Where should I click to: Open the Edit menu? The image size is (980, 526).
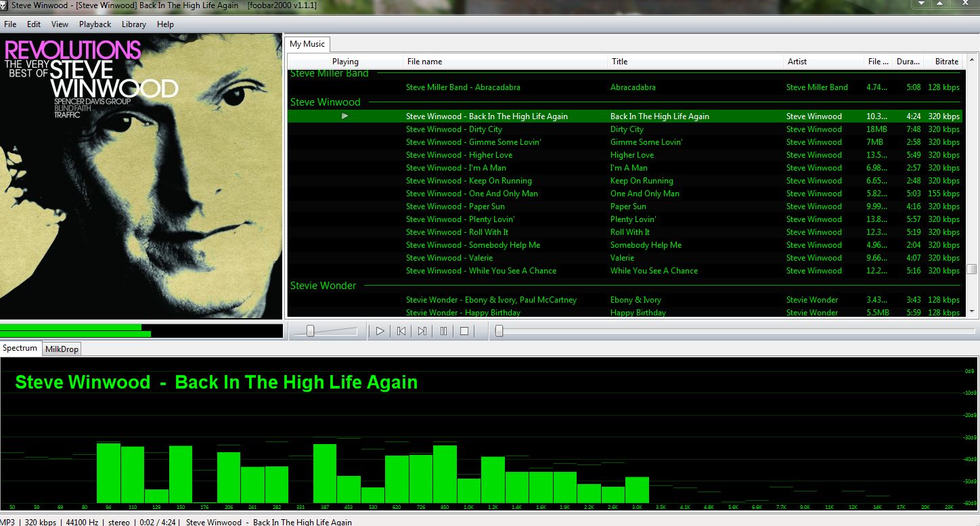pos(34,24)
